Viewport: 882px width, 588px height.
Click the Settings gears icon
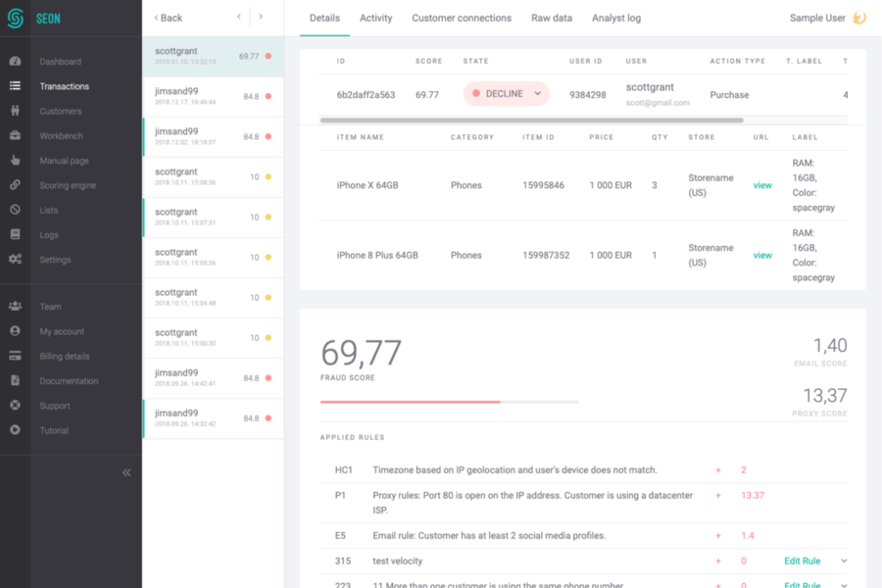pyautogui.click(x=15, y=260)
